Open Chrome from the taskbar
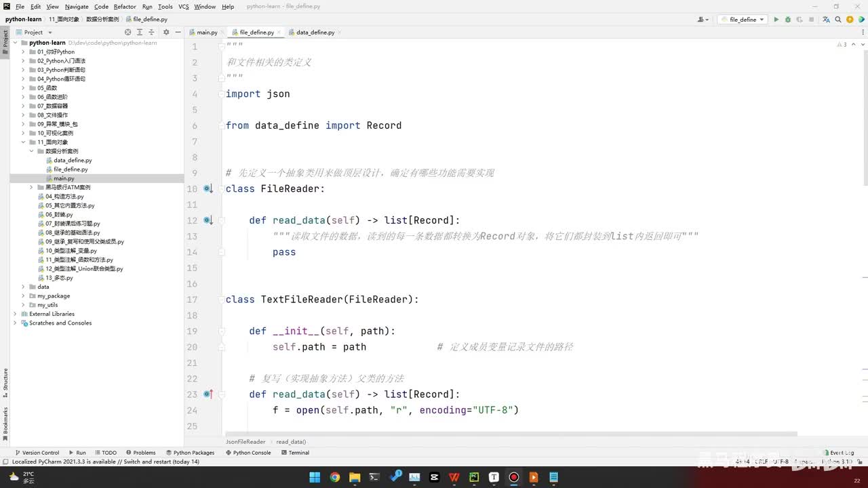The height and width of the screenshot is (488, 868). [x=335, y=477]
